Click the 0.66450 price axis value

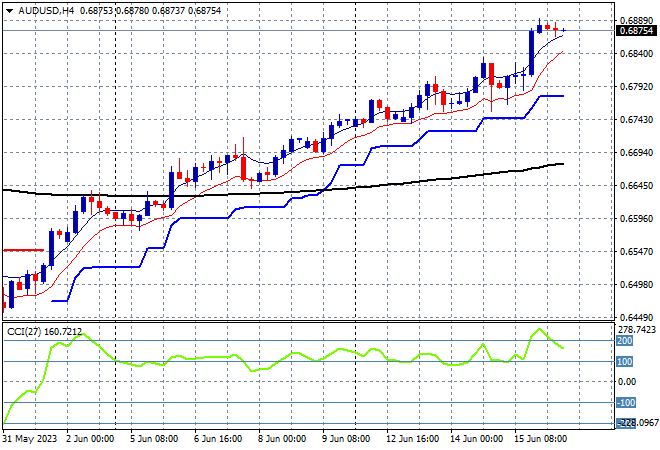point(636,186)
